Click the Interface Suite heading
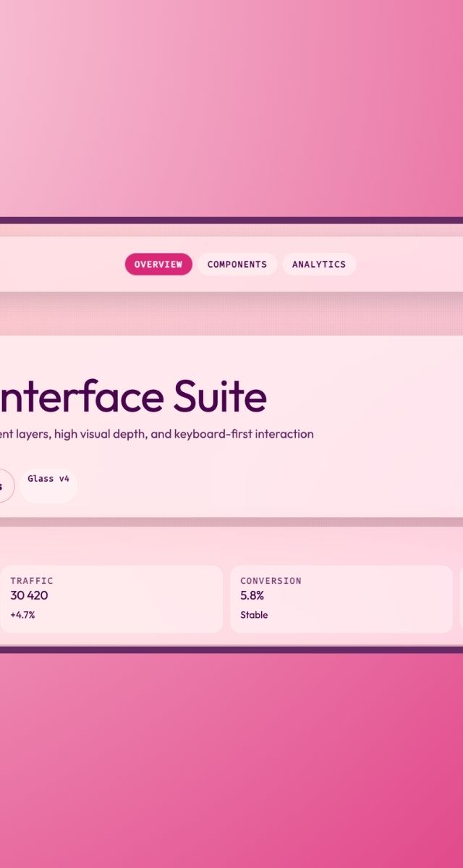The width and height of the screenshot is (463, 868). point(133,397)
